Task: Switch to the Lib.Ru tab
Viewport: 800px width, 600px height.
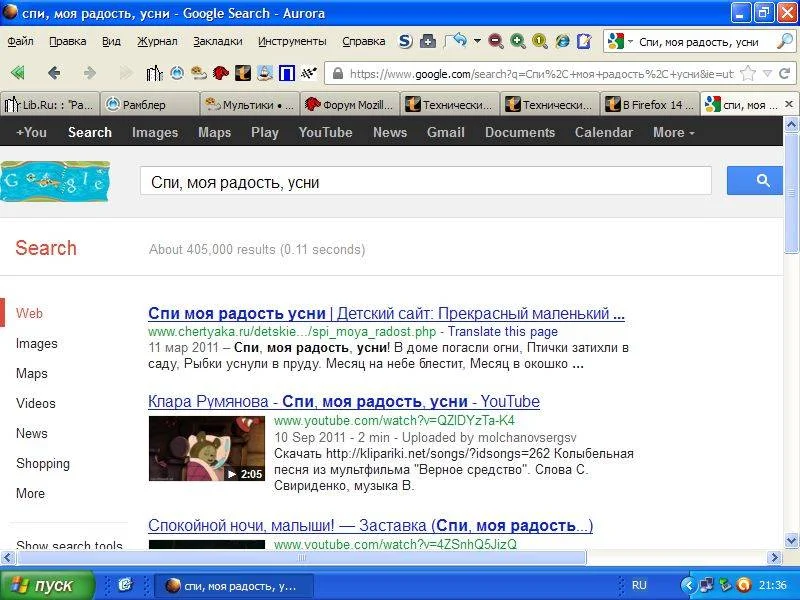Action: click(49, 105)
